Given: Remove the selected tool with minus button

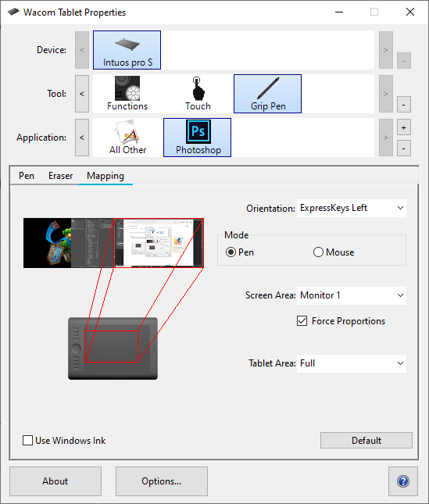Looking at the screenshot, I should 404,105.
